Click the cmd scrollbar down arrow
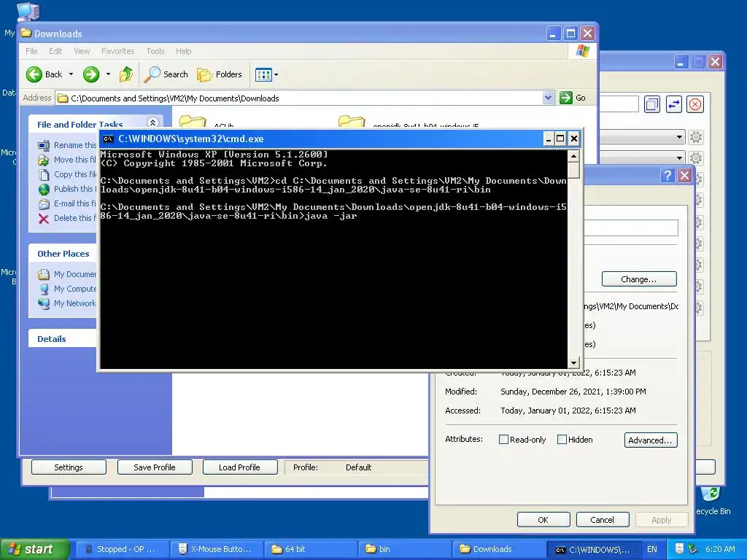This screenshot has width=747, height=560. tap(573, 363)
